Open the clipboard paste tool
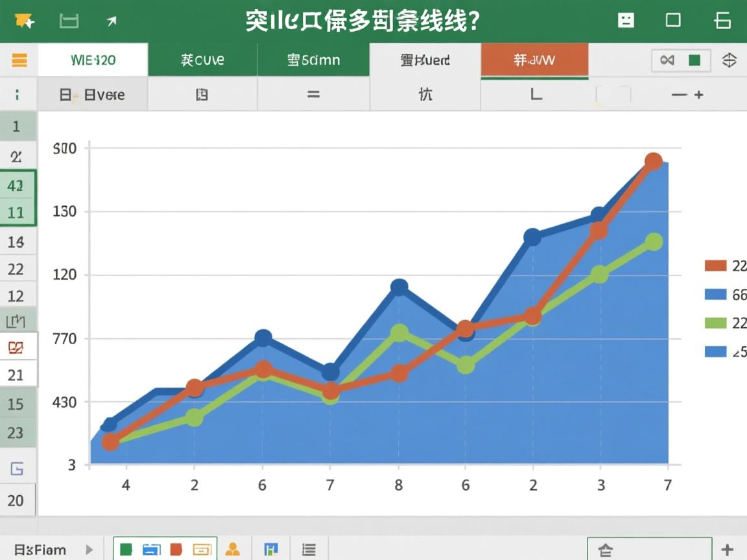The height and width of the screenshot is (560, 747). (x=201, y=94)
